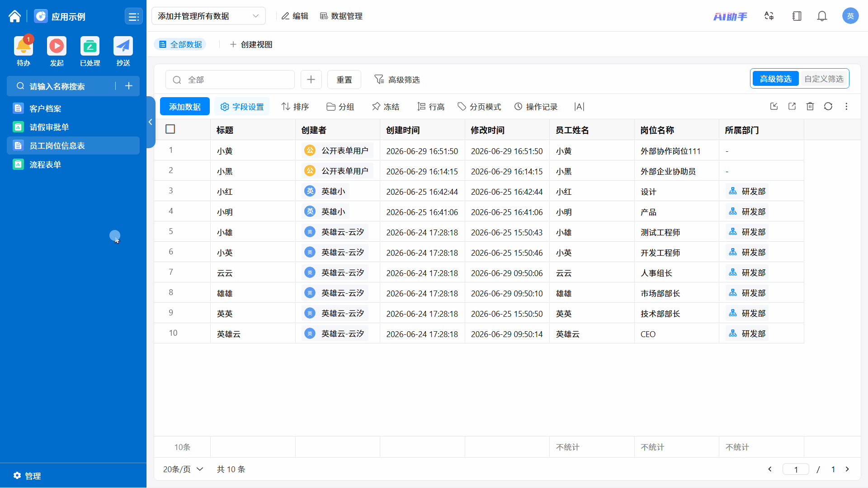Switch to 高级筛选 filter mode toggle

tap(775, 79)
